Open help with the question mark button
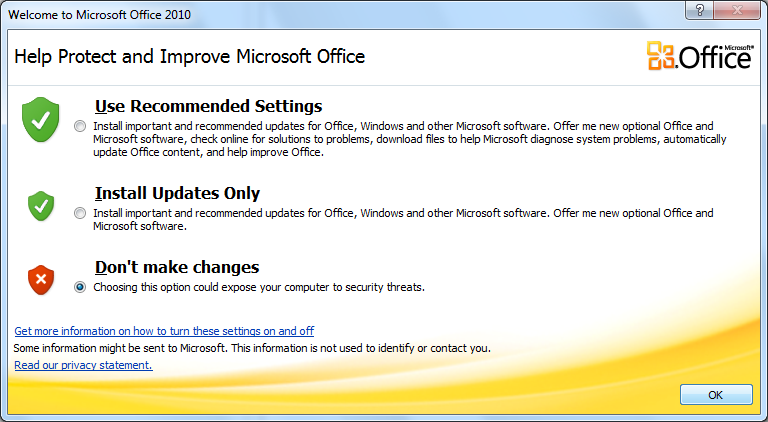 pos(699,10)
